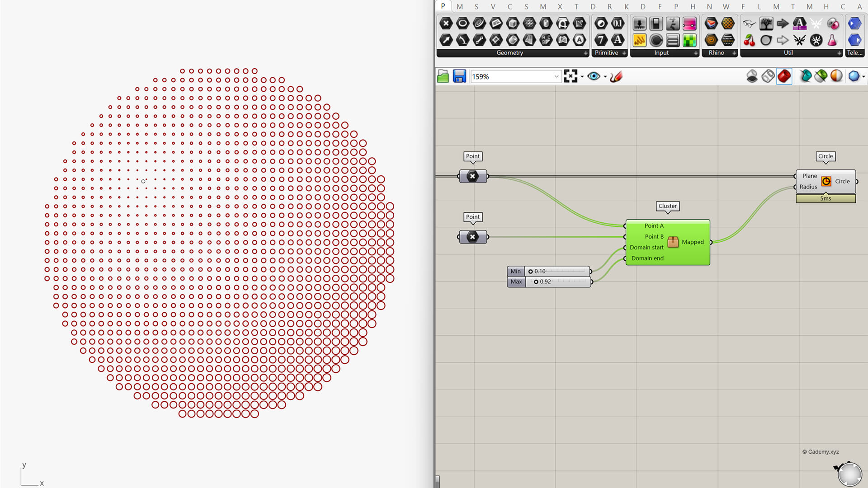
Task: Open dropdown arrow next to preview eye
Action: 605,77
